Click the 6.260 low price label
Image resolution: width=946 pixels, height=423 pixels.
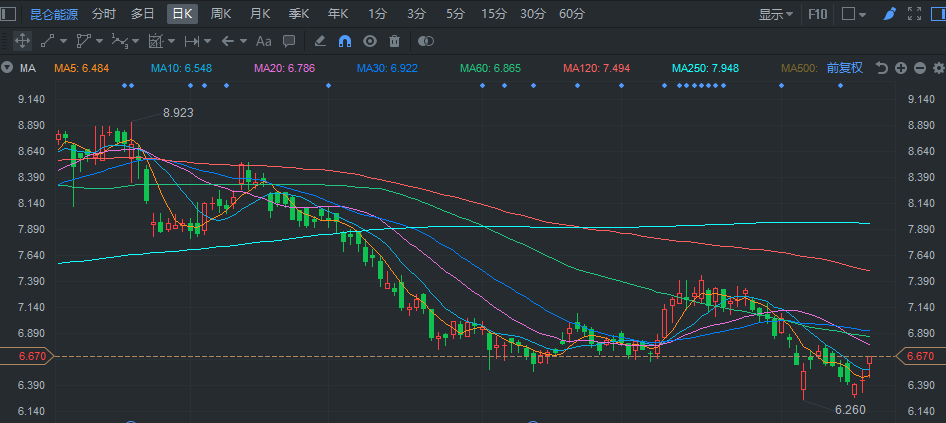[x=850, y=410]
